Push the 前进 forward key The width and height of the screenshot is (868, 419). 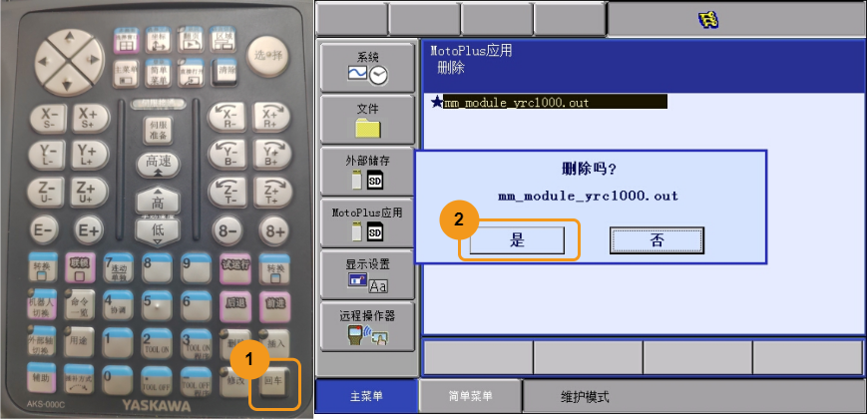point(275,305)
